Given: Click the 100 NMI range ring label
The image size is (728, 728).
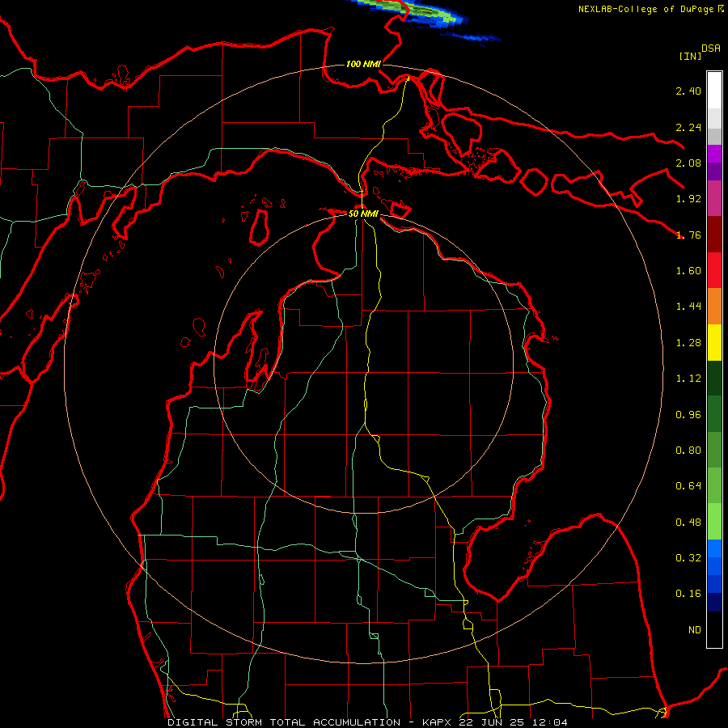Looking at the screenshot, I should [x=363, y=64].
